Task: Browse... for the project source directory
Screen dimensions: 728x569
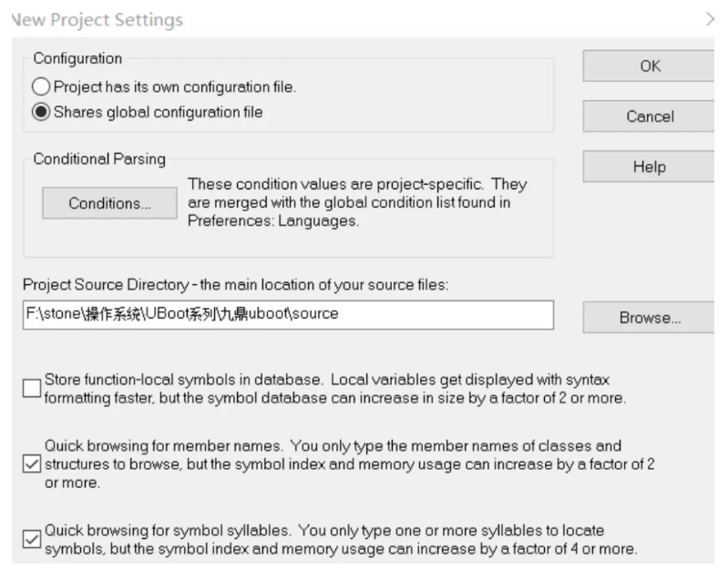Action: coord(650,318)
